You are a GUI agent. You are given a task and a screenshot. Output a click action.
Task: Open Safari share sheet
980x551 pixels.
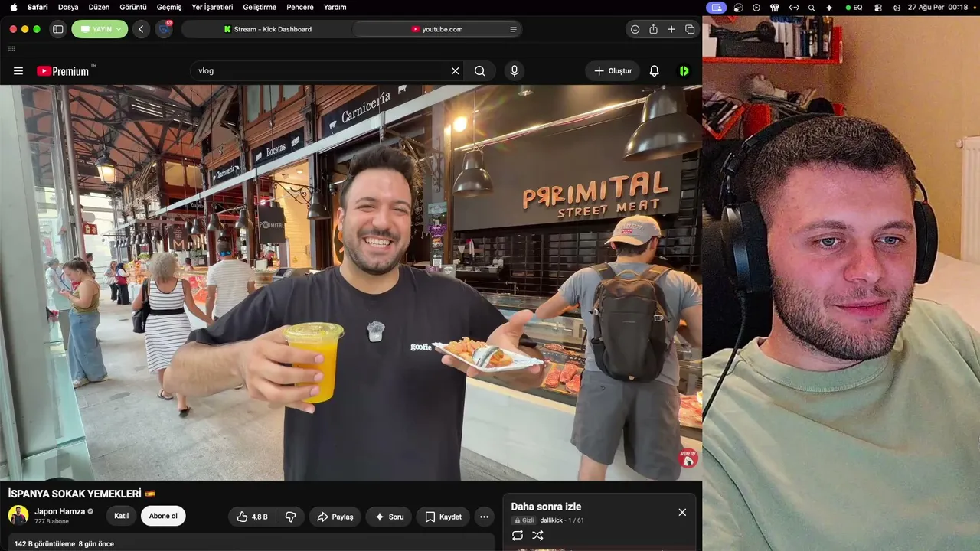pyautogui.click(x=653, y=29)
